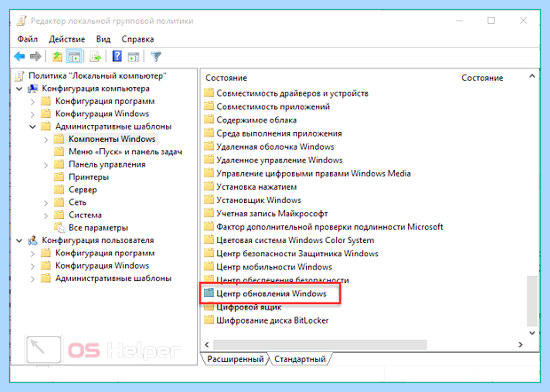Click the vertical scrollbar up arrow
The width and height of the screenshot is (550, 392).
pyautogui.click(x=532, y=75)
